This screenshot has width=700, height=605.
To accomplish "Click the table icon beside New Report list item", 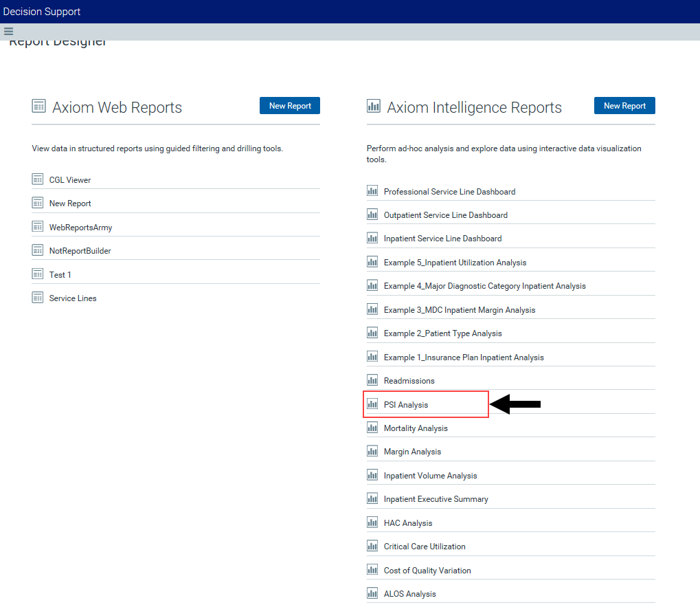I will (38, 203).
